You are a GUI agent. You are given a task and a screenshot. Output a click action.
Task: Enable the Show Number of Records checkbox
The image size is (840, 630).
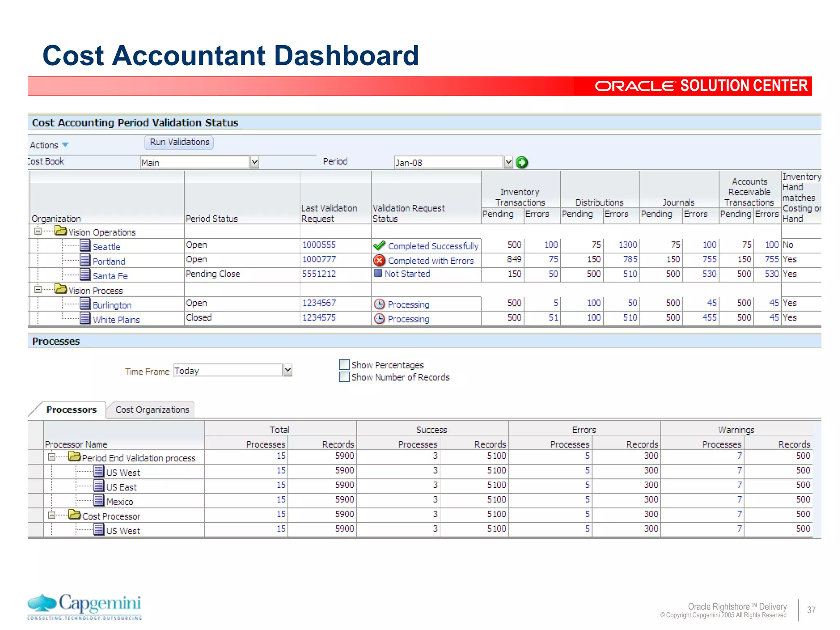(x=345, y=377)
